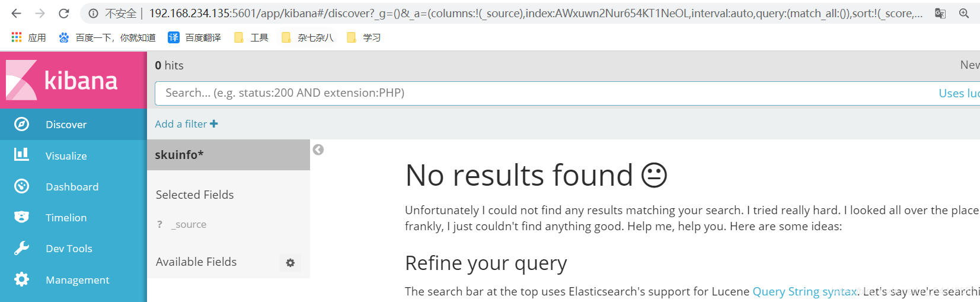Screen dimensions: 980x302
Task: Go to the Visualize section label
Action: pyautogui.click(x=66, y=156)
